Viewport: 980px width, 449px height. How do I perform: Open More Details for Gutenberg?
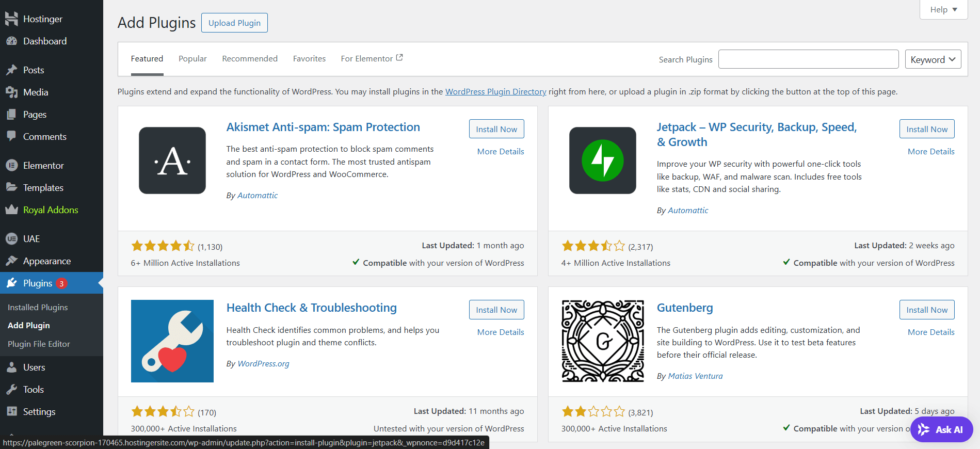click(931, 332)
